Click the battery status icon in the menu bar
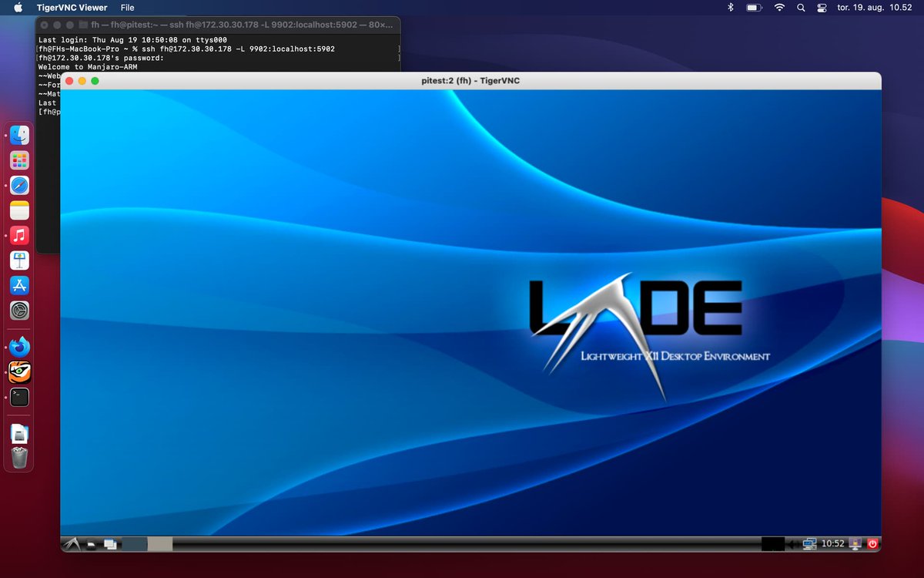924x578 pixels. click(x=754, y=8)
